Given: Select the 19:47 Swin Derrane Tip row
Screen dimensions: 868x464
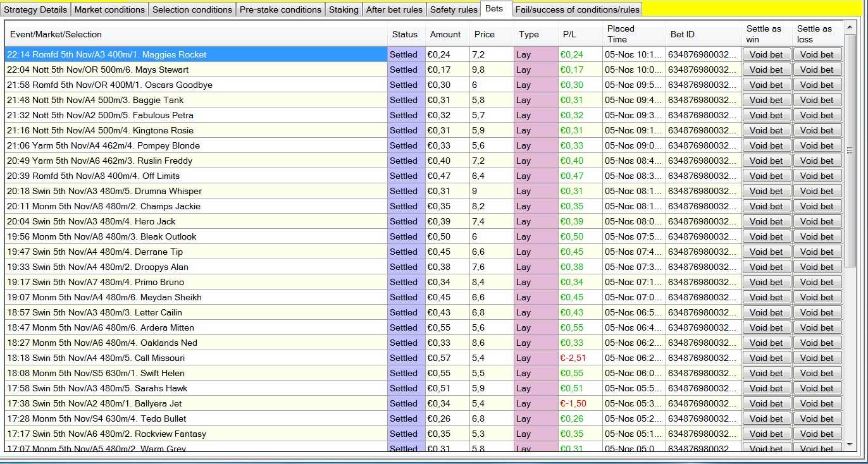Looking at the screenshot, I should point(424,252).
